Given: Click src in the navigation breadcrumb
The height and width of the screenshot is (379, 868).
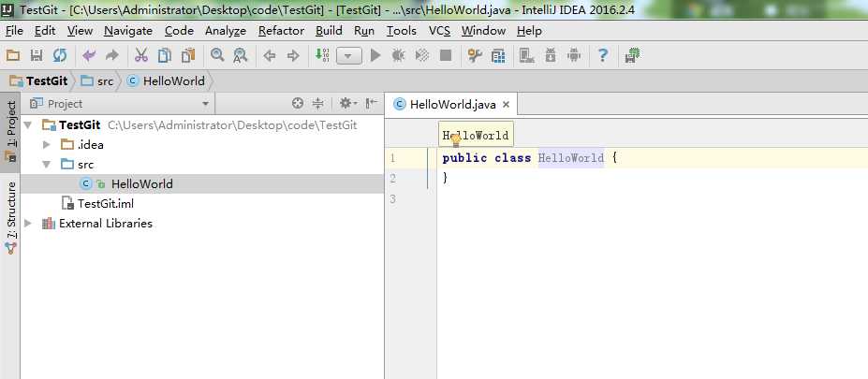Looking at the screenshot, I should click(97, 81).
